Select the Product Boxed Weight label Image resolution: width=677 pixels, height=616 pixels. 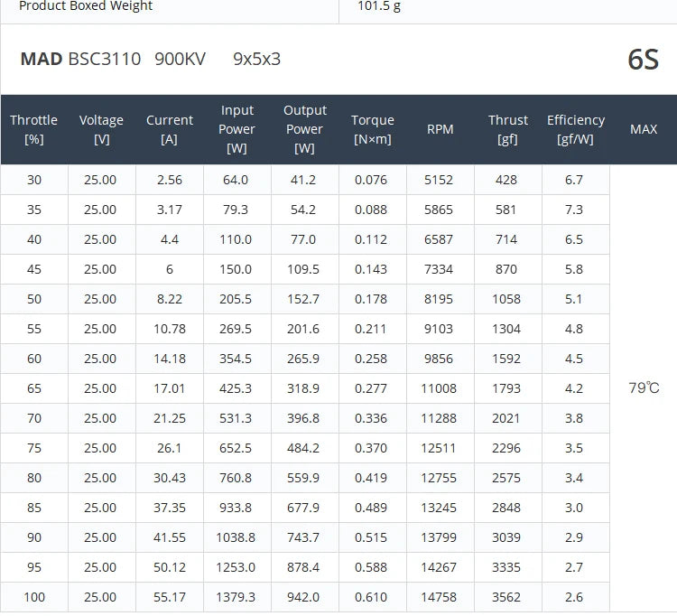coord(86,6)
